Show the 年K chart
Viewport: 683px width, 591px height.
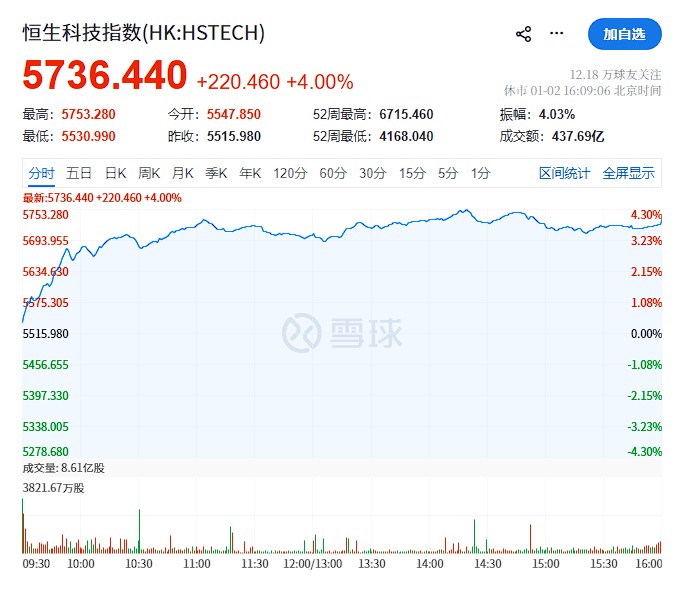click(x=249, y=173)
